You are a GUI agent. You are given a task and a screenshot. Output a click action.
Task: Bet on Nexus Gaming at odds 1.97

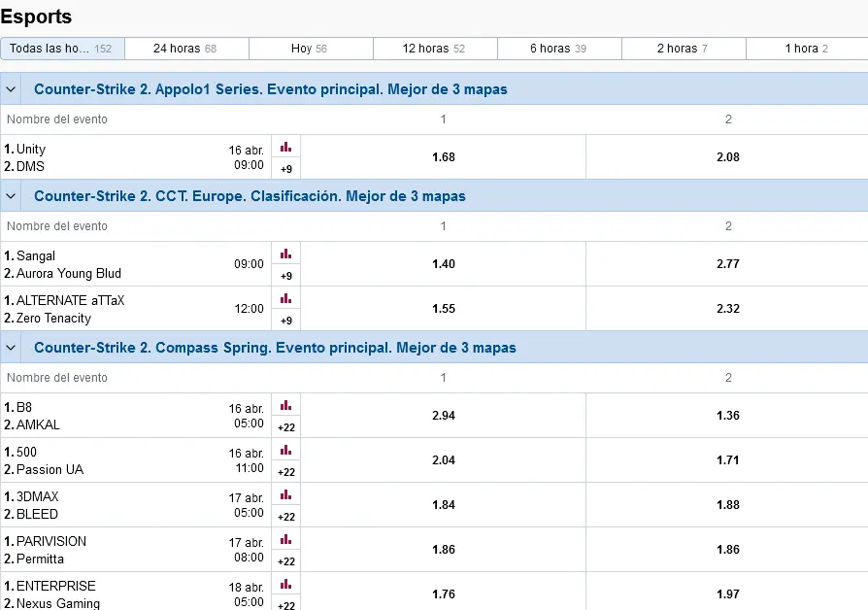click(727, 593)
